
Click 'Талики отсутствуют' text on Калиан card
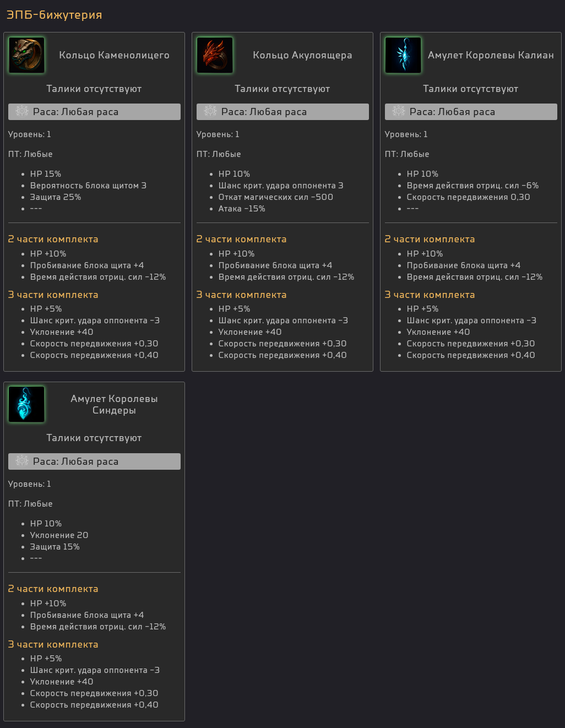471,89
